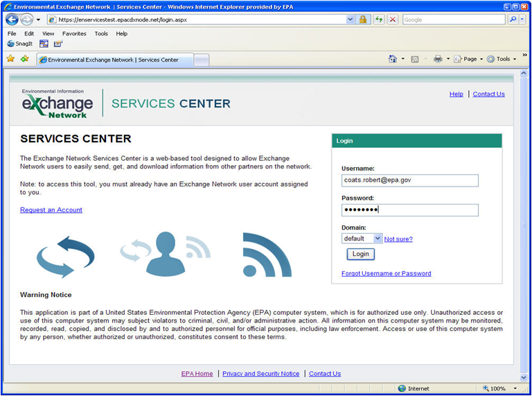Click the Password input field

coord(410,210)
